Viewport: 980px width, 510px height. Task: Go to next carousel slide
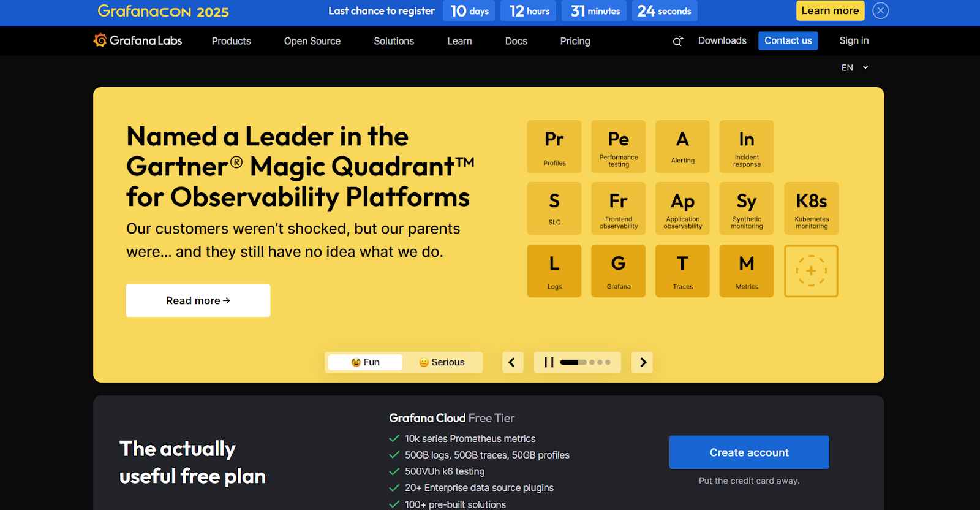pos(643,362)
